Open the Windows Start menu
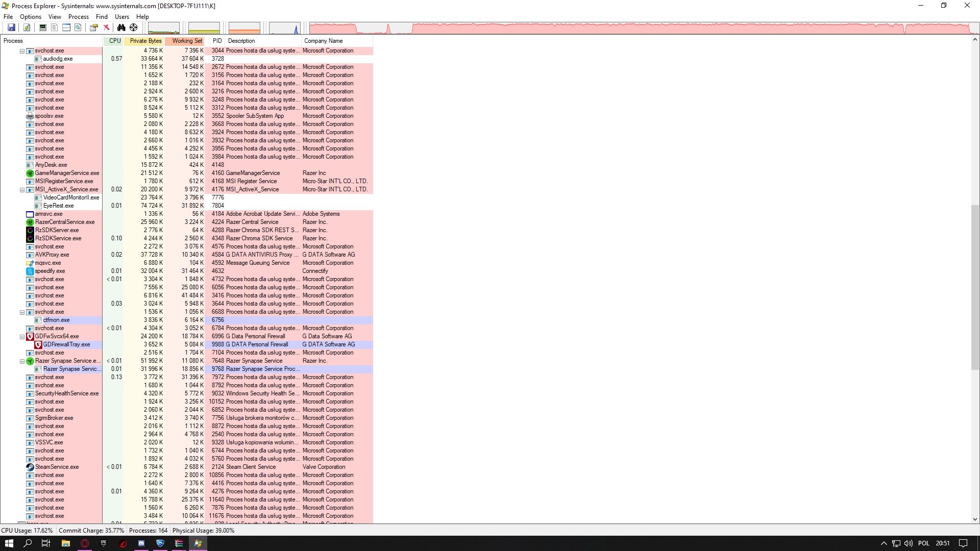Viewport: 980px width, 551px height. click(x=9, y=543)
